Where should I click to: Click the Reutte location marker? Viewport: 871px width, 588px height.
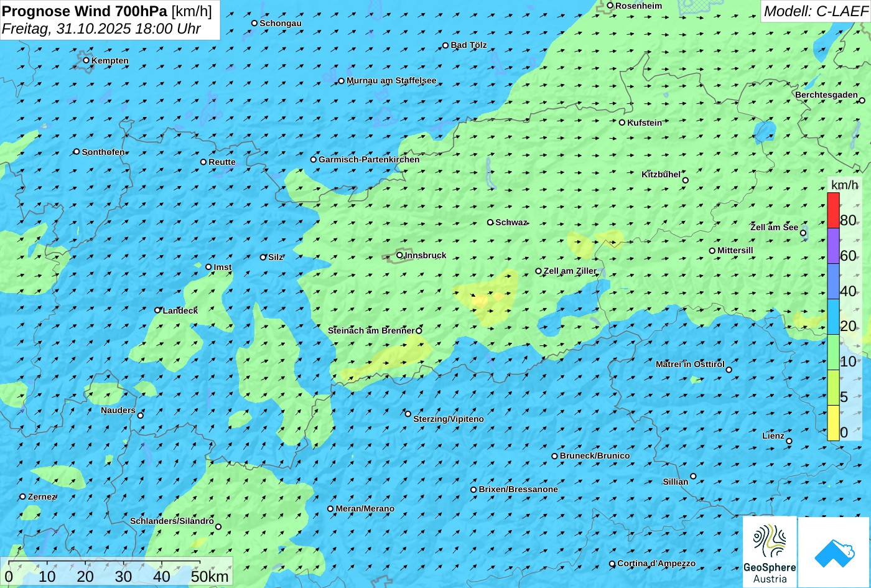coord(203,162)
